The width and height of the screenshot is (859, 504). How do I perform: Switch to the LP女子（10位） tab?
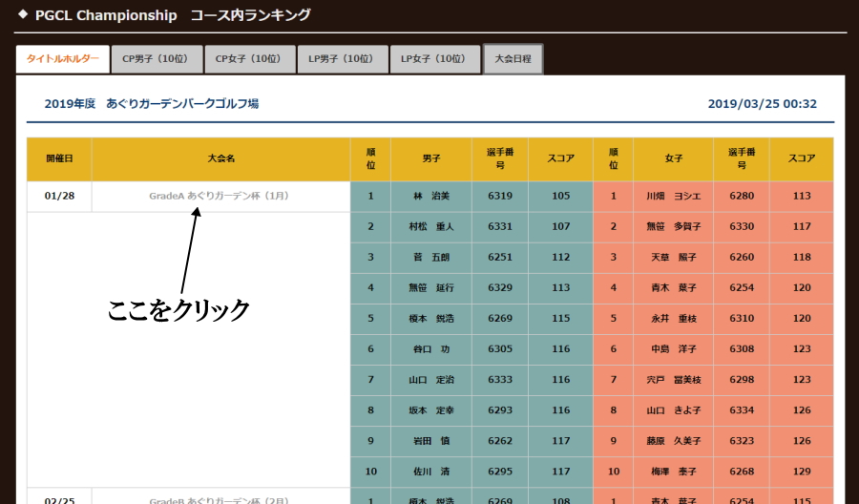(434, 59)
